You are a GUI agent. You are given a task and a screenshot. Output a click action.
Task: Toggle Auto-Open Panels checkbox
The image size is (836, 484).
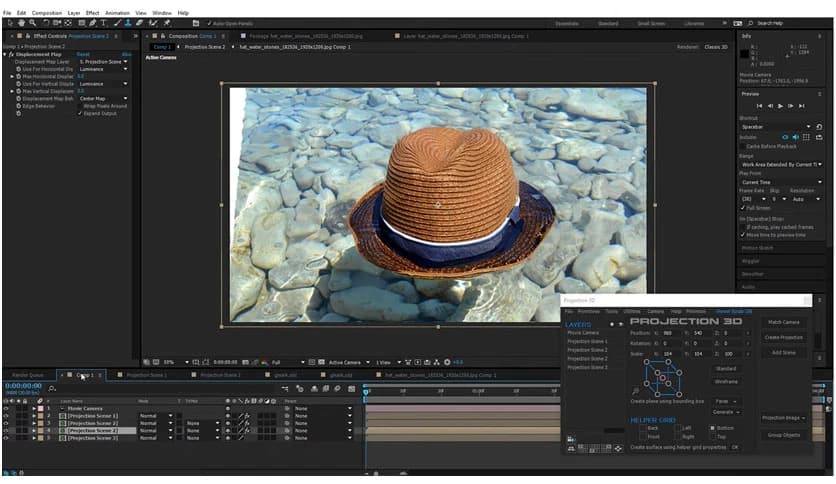point(209,23)
